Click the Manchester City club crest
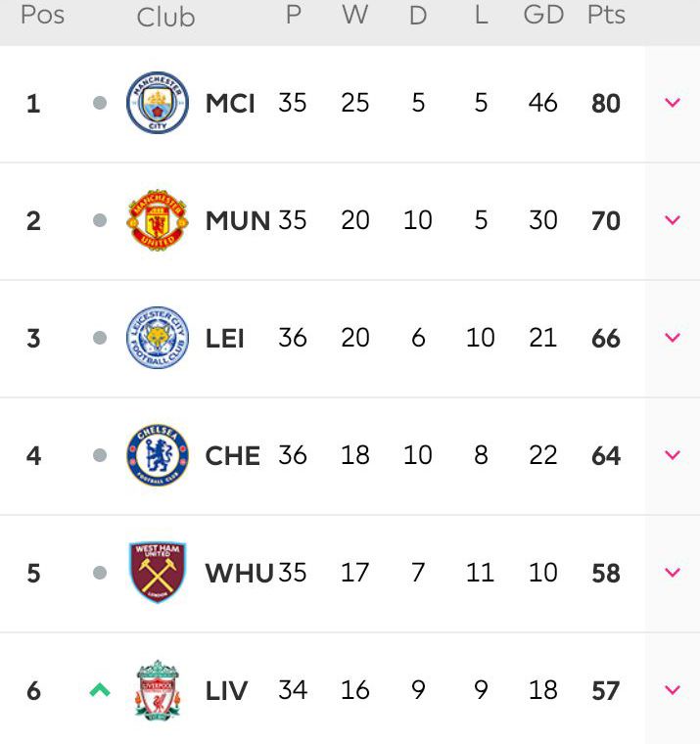 point(158,103)
